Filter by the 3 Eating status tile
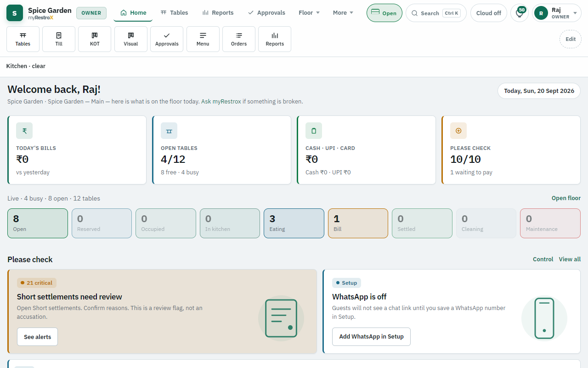The height and width of the screenshot is (368, 588). [294, 224]
